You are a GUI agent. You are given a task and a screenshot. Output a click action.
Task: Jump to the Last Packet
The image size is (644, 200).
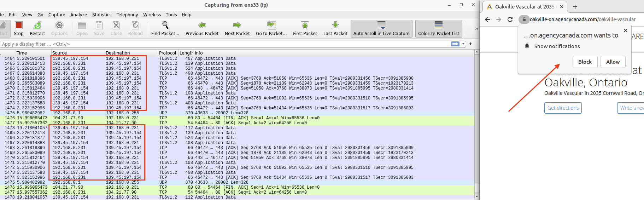point(335,28)
